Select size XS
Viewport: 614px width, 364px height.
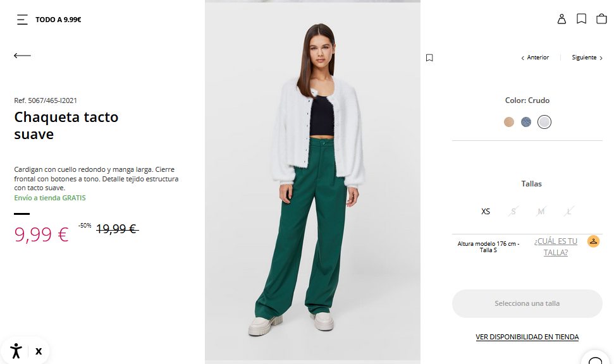486,211
